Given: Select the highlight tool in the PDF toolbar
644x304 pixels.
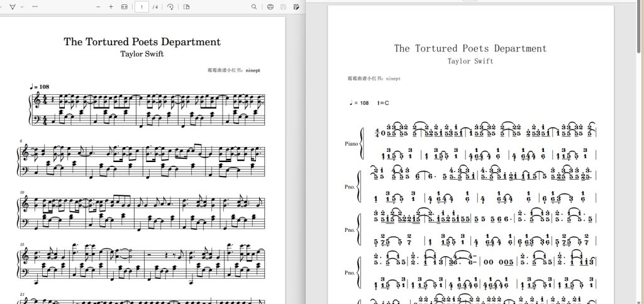Looking at the screenshot, I should click(12, 6).
